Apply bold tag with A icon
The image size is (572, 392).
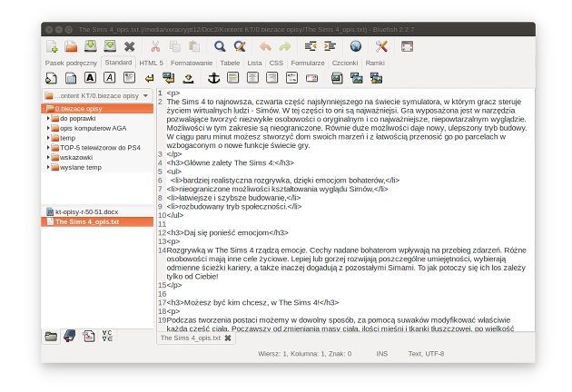click(90, 78)
